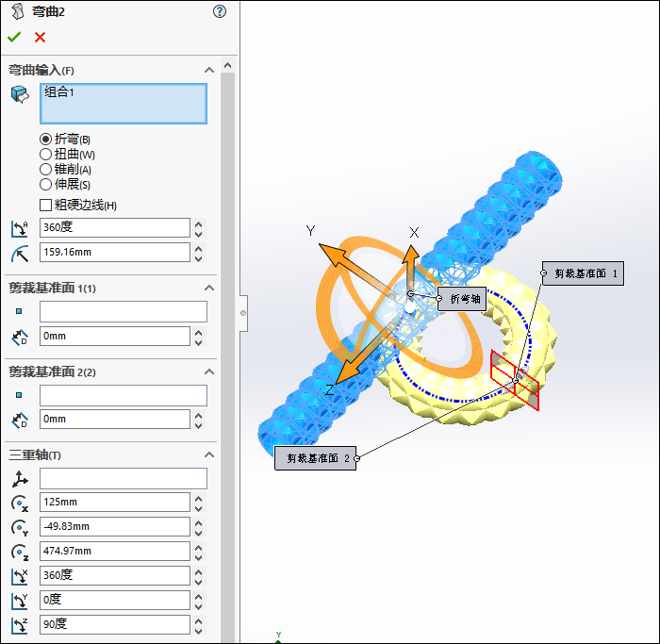Increase Z rotation origin 474.97mm with up arrow
The height and width of the screenshot is (644, 660).
click(199, 547)
